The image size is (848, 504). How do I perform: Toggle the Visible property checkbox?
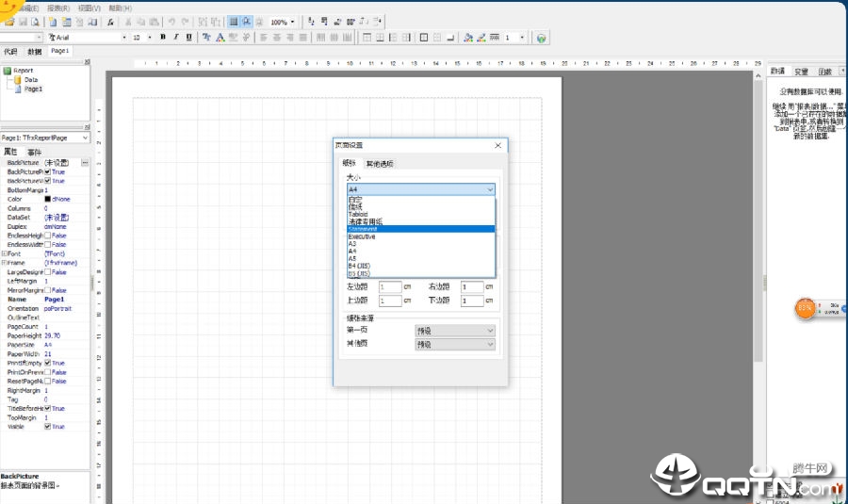coord(48,427)
